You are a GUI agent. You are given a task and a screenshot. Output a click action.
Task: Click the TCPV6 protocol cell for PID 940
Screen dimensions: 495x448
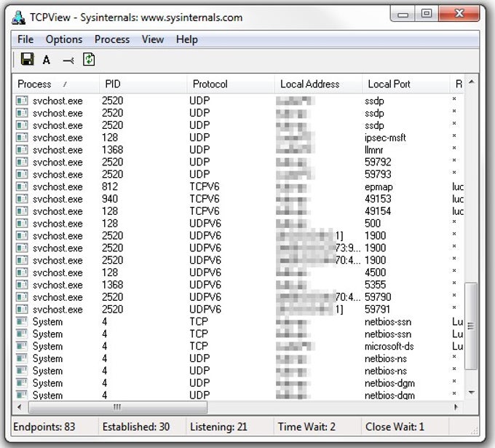click(205, 199)
